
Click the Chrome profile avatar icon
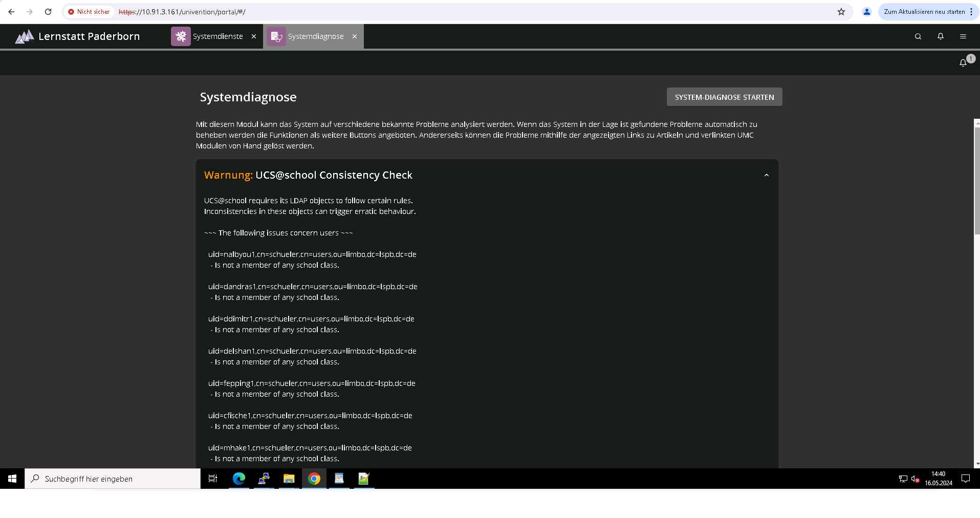pyautogui.click(x=867, y=12)
